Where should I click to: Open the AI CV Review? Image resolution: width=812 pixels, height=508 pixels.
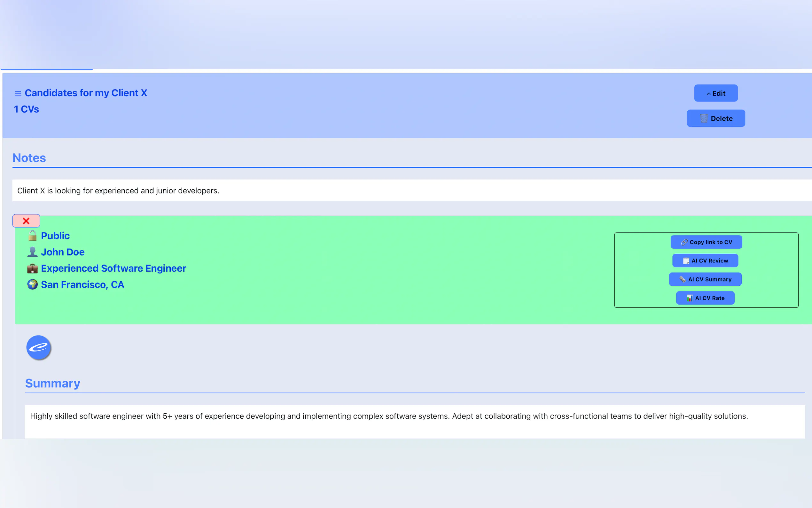coord(705,260)
